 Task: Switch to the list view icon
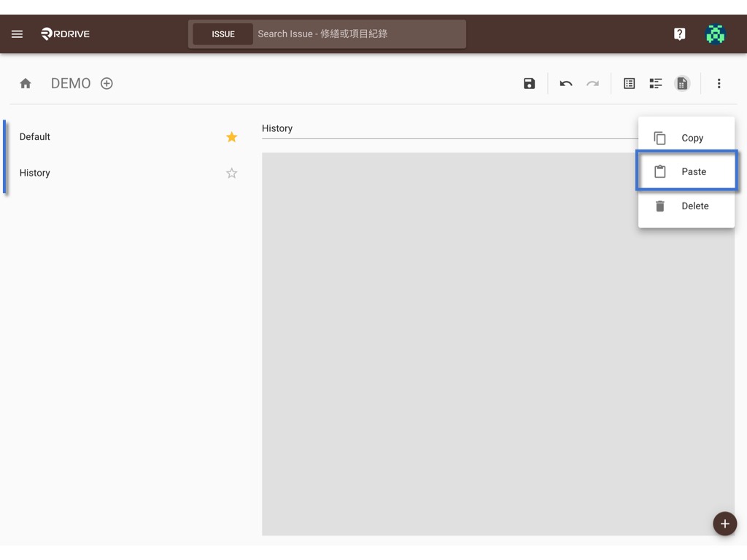point(629,83)
